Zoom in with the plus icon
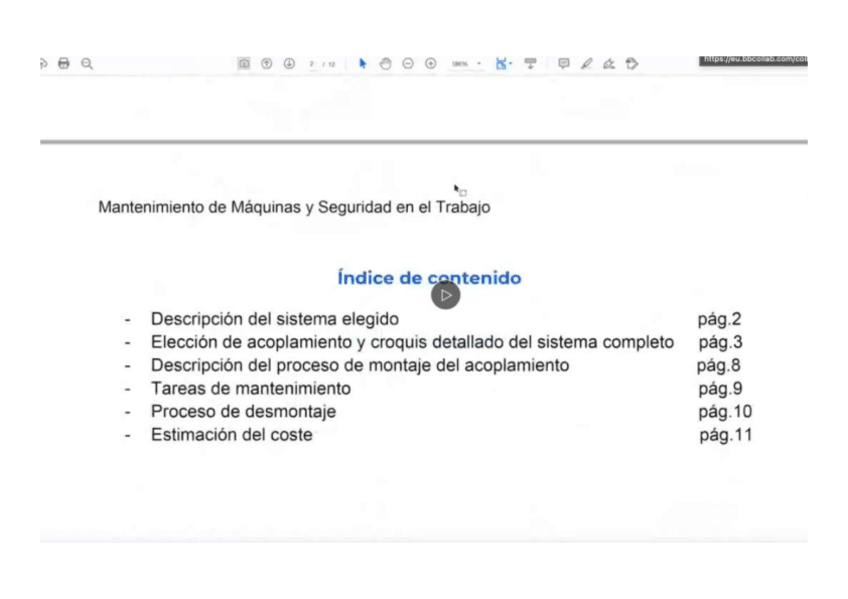848x599 pixels. click(x=431, y=63)
